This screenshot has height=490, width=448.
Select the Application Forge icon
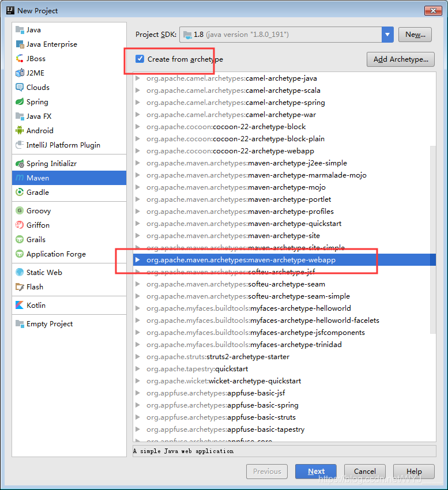20,254
